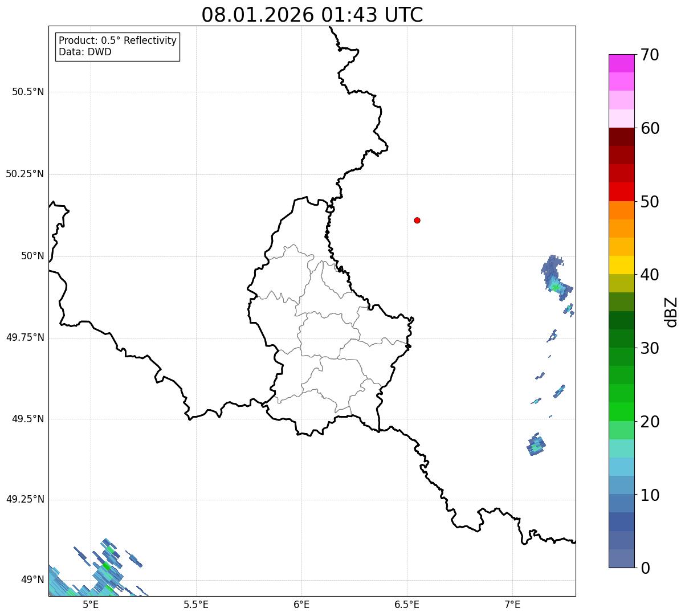This screenshot has width=685, height=616.
Task: Click the '49°N' latitude label
Action: [x=32, y=580]
